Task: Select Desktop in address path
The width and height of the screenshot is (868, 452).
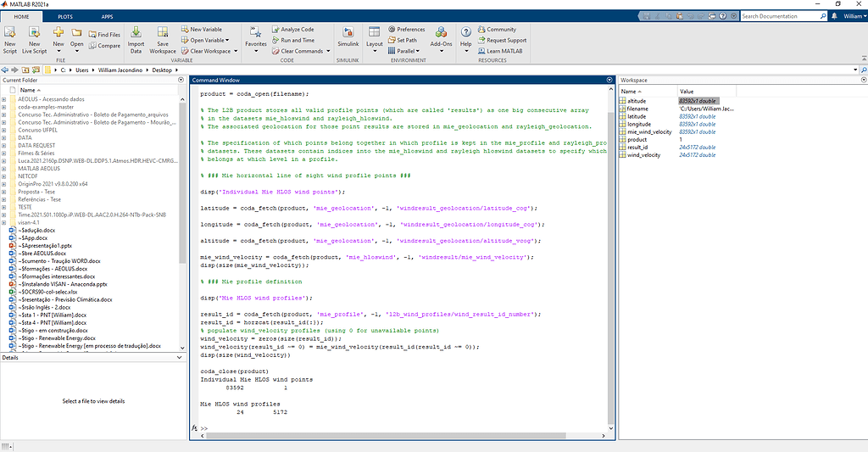Action: tap(162, 70)
